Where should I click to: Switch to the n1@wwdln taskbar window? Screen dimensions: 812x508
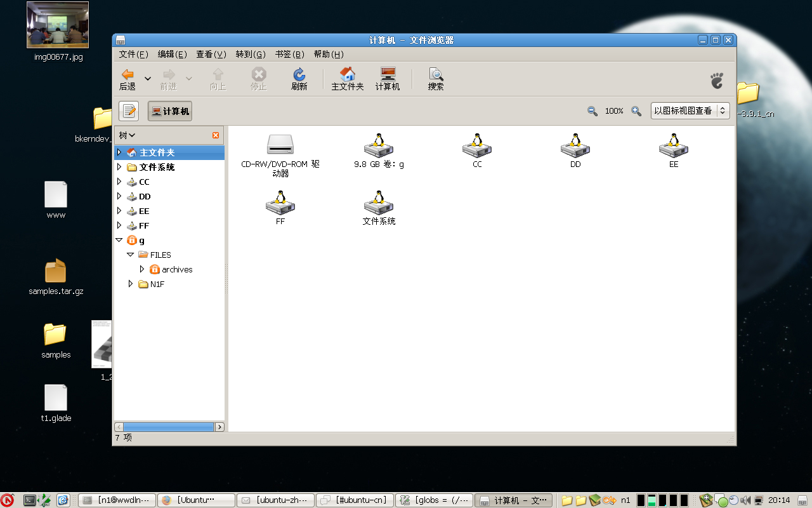(117, 500)
